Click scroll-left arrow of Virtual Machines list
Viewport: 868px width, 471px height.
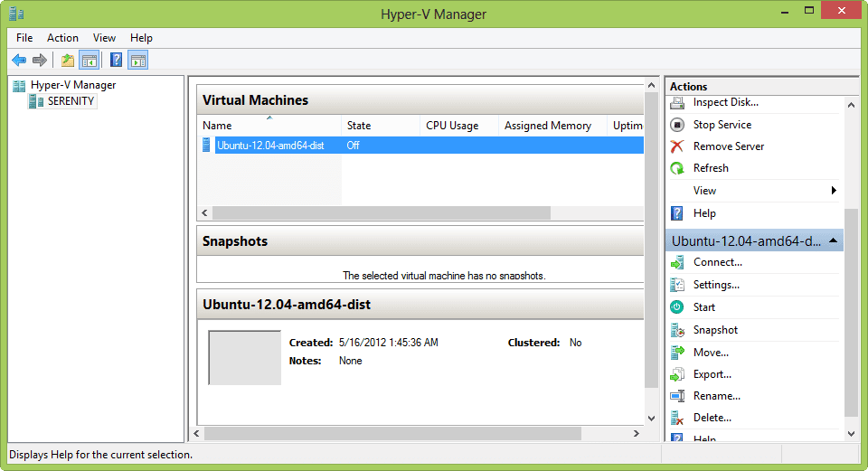tap(205, 213)
